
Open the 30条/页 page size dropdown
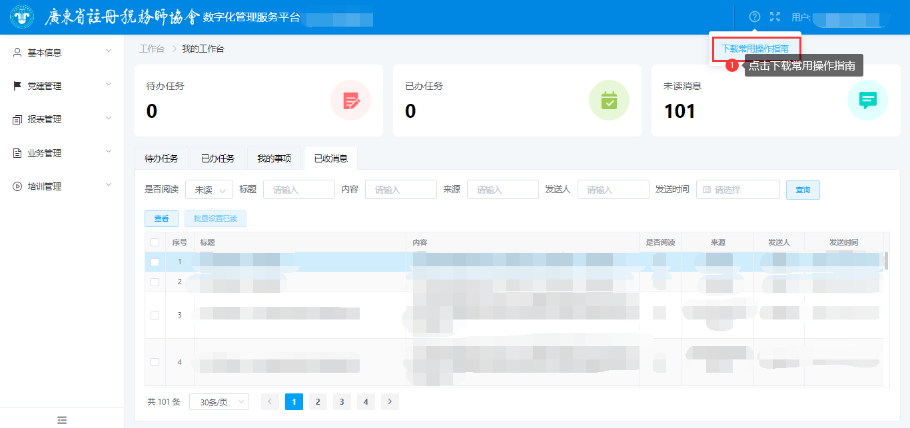pos(219,401)
